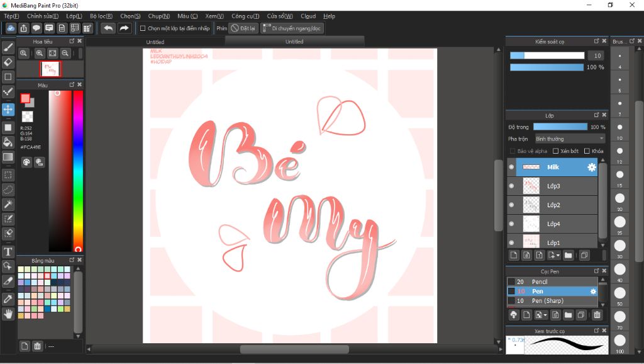Click the Navigator canvas thumbnail
The height and width of the screenshot is (364, 644).
pos(50,69)
